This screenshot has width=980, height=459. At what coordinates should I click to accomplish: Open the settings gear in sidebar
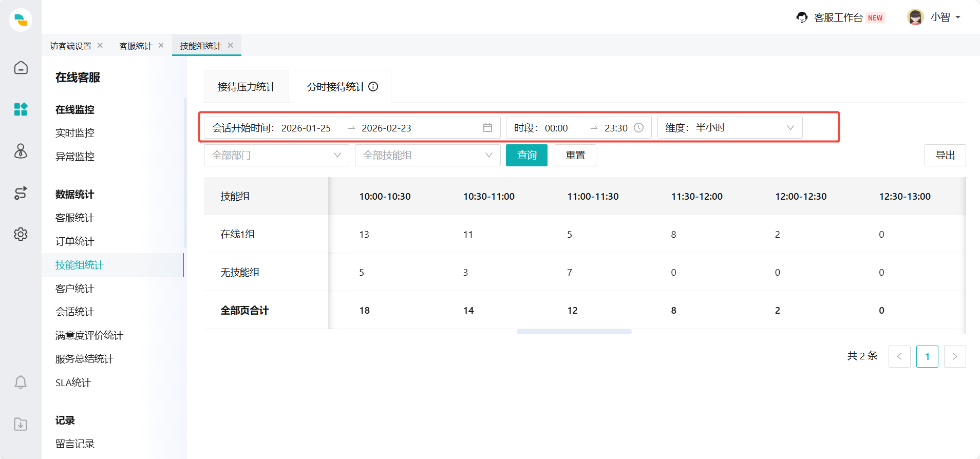tap(21, 234)
